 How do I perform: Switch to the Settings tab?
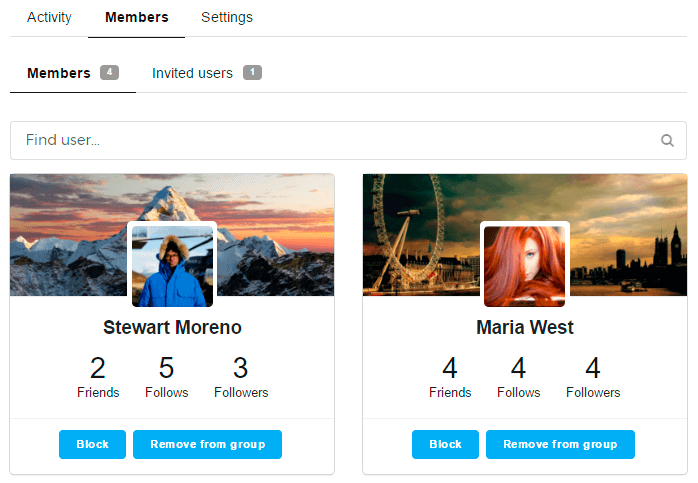pyautogui.click(x=227, y=17)
